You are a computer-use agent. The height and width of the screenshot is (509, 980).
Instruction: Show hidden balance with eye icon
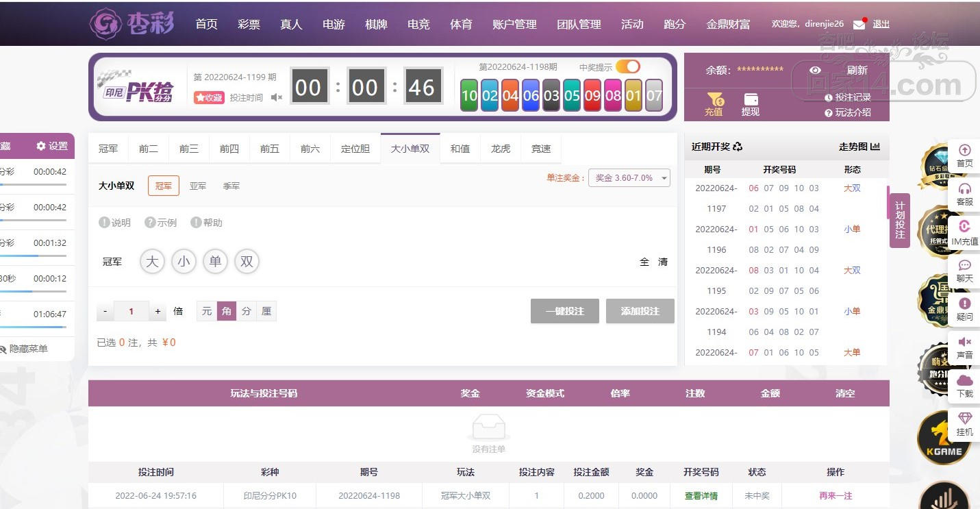tap(815, 70)
